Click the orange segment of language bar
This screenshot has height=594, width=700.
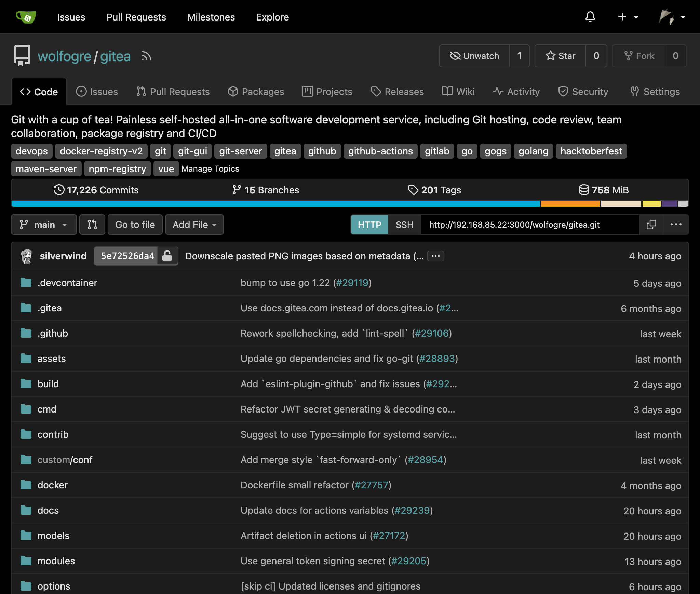(570, 204)
